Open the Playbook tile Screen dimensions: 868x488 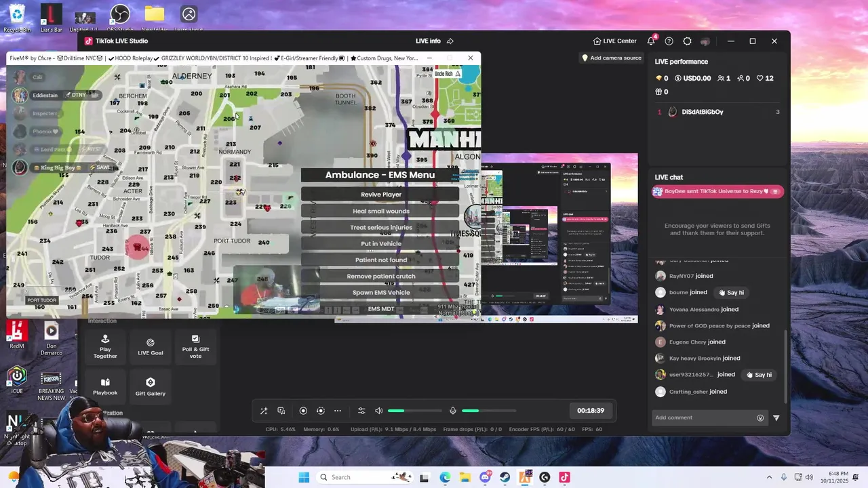(105, 386)
